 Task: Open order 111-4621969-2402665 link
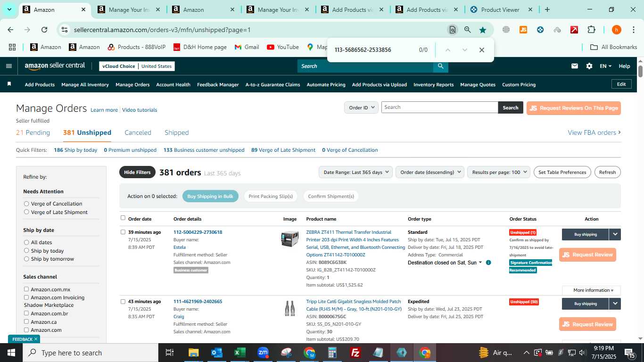pos(198,301)
